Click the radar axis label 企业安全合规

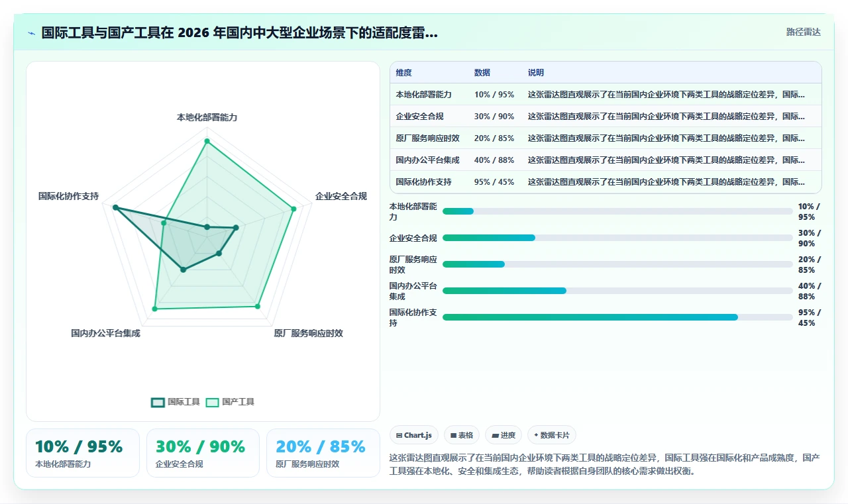(x=341, y=196)
